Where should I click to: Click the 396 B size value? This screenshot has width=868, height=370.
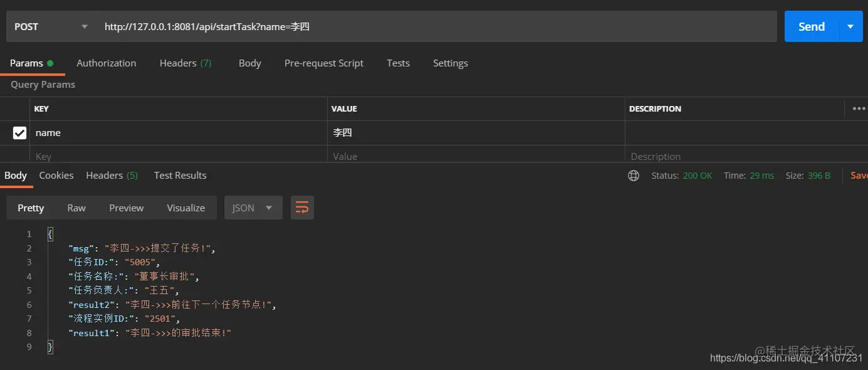pos(819,176)
